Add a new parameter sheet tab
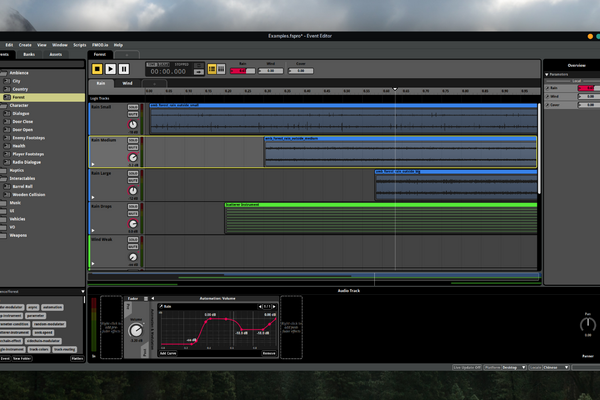 pos(154,83)
